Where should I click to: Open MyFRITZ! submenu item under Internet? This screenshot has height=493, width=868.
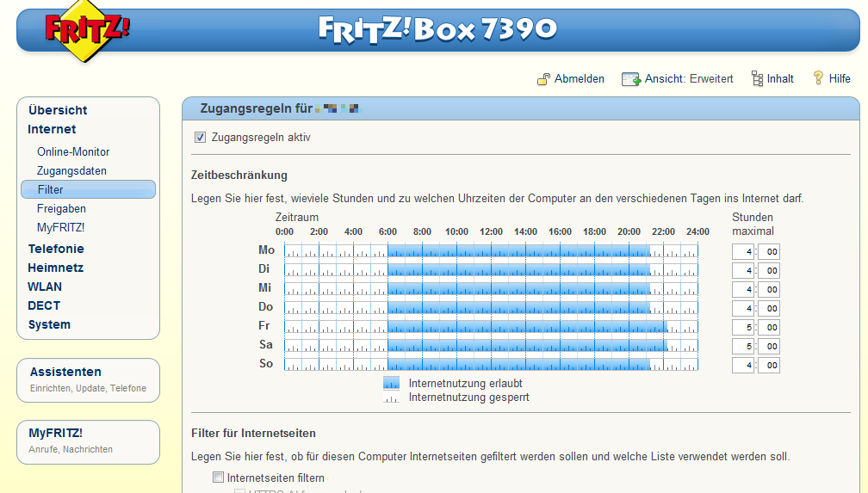(x=60, y=227)
